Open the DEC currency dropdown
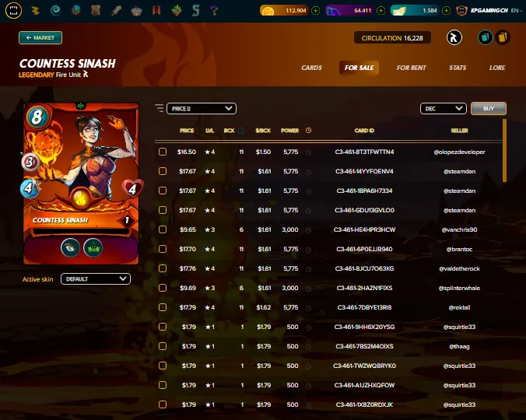526x420 pixels. (x=444, y=108)
